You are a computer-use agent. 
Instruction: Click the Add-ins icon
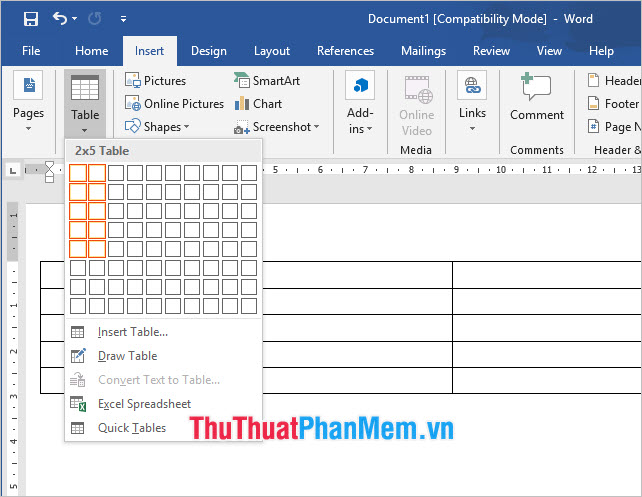coord(360,85)
